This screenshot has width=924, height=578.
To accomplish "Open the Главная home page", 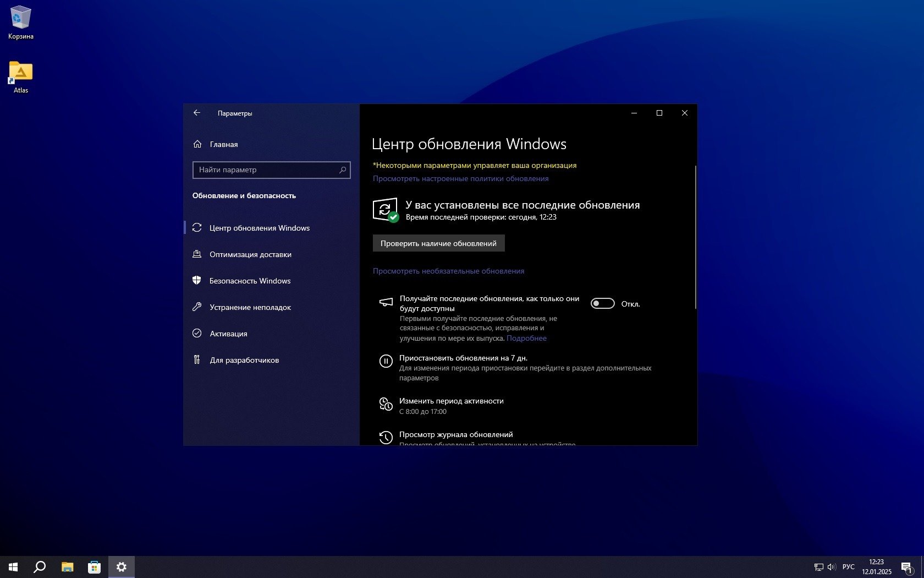I will (223, 144).
